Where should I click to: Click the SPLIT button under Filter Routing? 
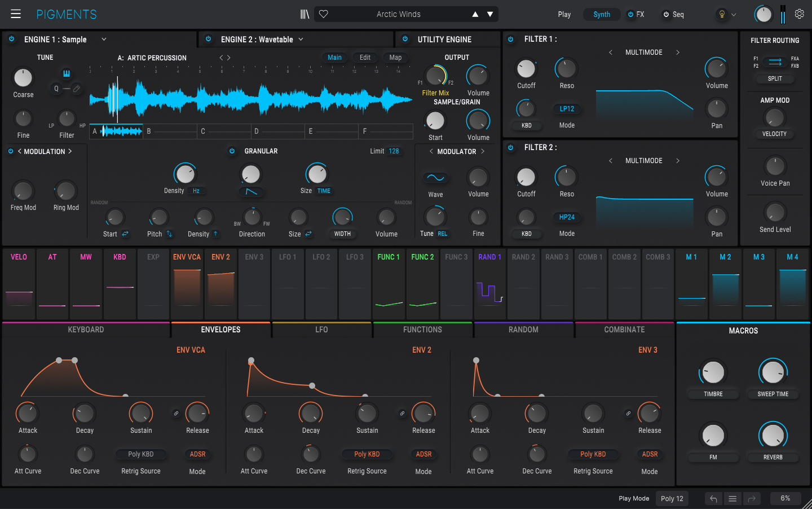click(774, 78)
